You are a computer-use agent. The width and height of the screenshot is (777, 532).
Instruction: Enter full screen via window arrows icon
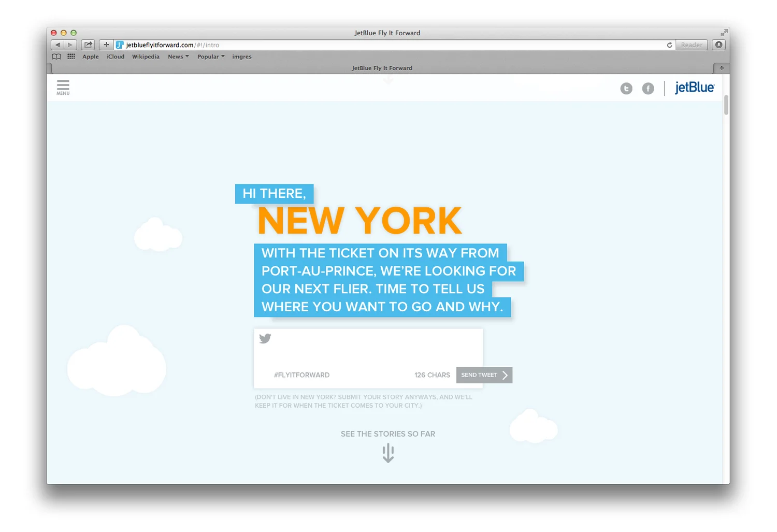coord(724,33)
